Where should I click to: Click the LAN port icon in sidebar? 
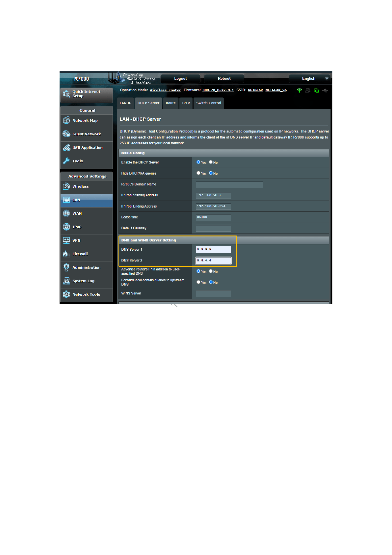pos(66,200)
